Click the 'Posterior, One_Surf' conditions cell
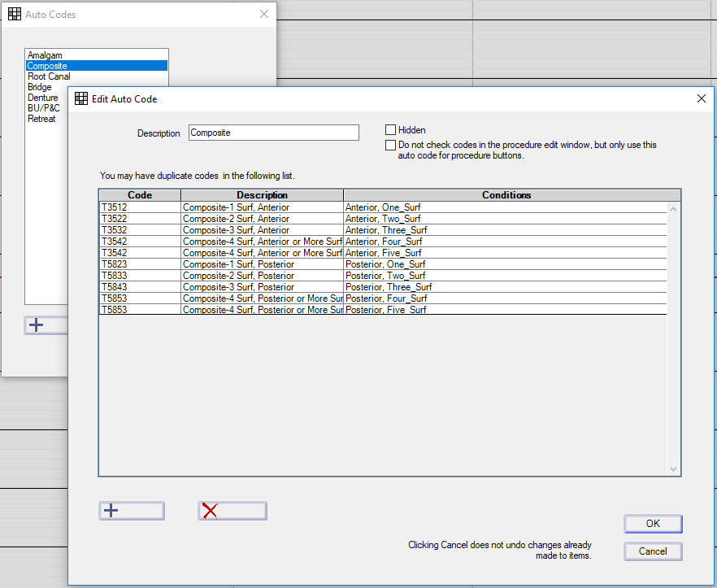This screenshot has width=717, height=588. pos(506,264)
